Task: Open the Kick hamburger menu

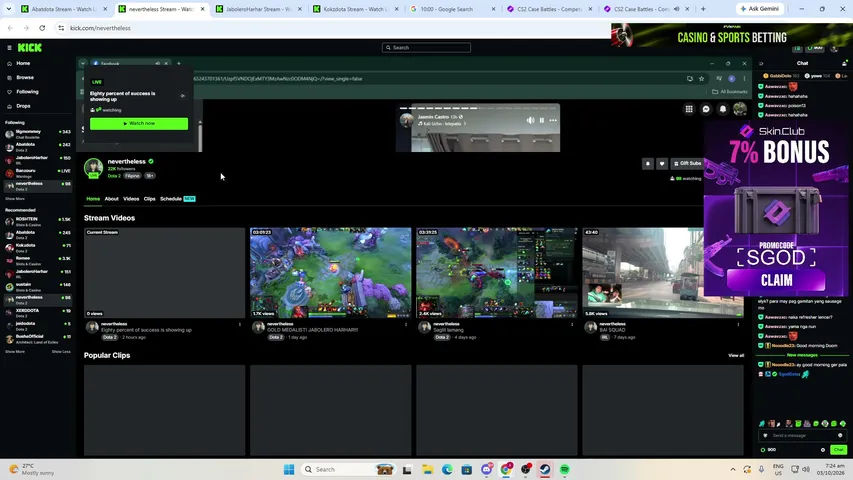Action: click(x=9, y=48)
